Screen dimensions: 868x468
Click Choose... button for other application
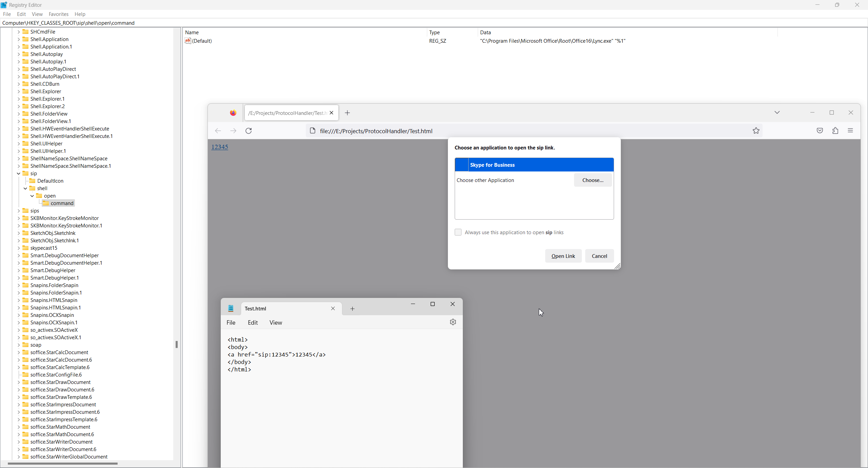[x=592, y=180]
